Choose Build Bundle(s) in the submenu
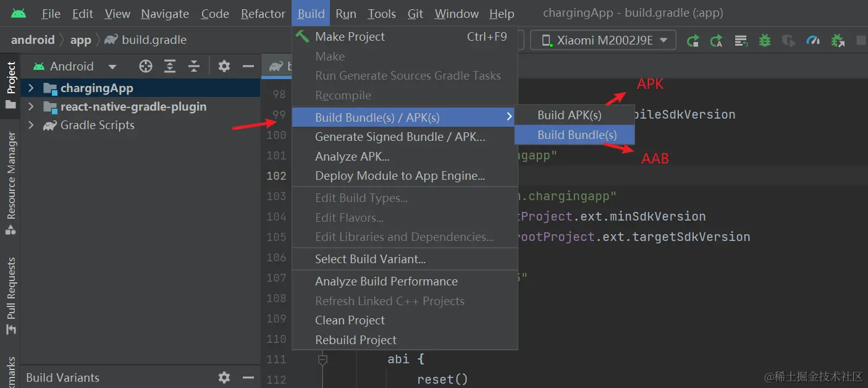Screen dimensions: 868x388 (575, 135)
